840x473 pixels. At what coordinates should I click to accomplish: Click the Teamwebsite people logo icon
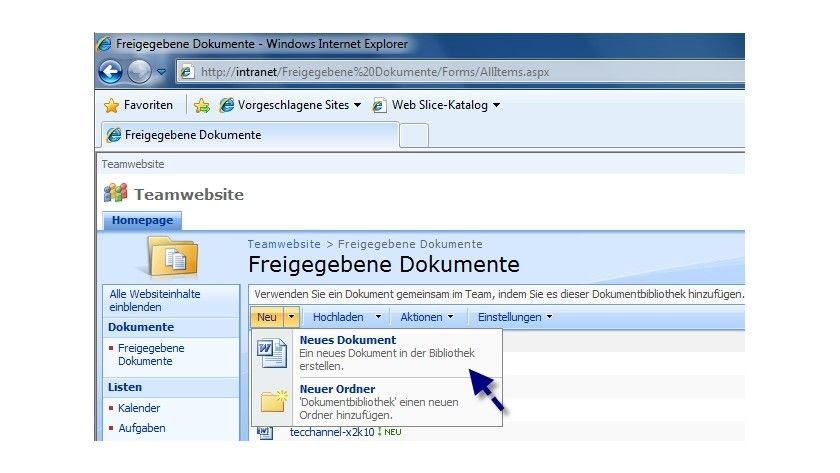pos(115,193)
